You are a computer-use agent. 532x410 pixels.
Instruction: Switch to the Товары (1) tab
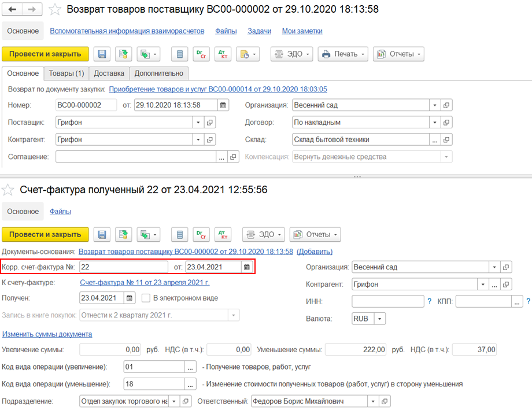pos(66,73)
